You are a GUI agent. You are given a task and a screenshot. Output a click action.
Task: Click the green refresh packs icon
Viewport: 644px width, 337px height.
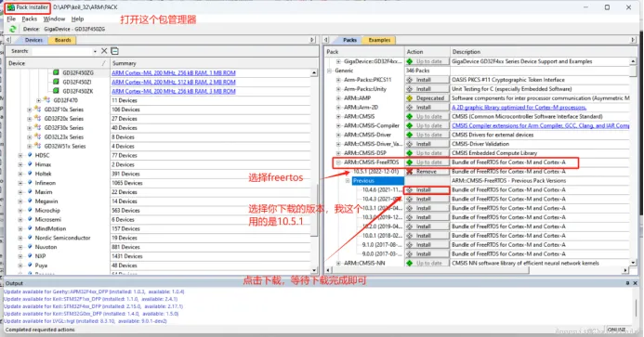coord(13,29)
